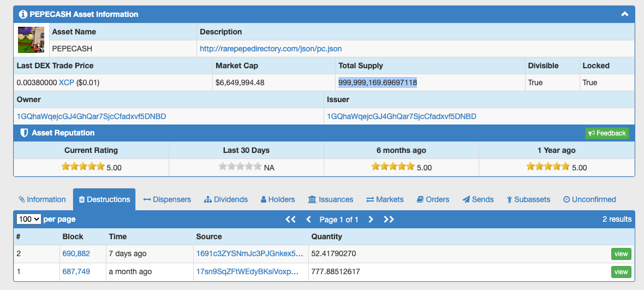Screen dimensions: 644x290
Task: Switch to the Markets tab
Action: pos(385,200)
